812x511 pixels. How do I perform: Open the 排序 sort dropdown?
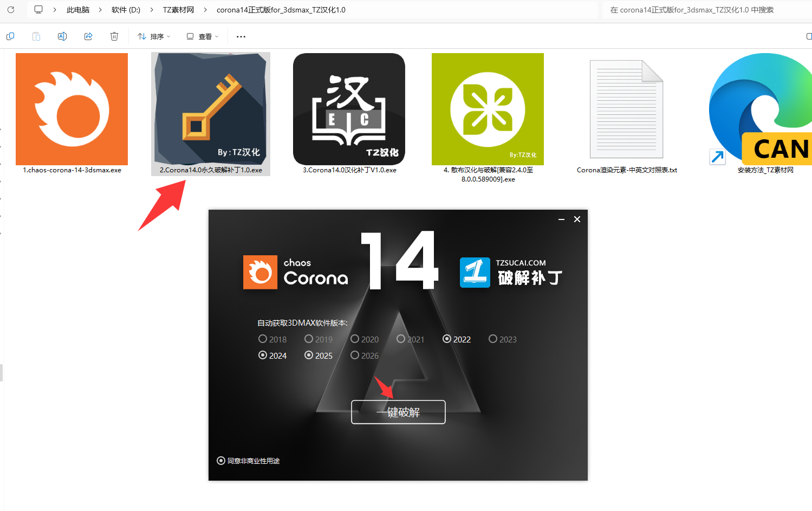point(154,36)
